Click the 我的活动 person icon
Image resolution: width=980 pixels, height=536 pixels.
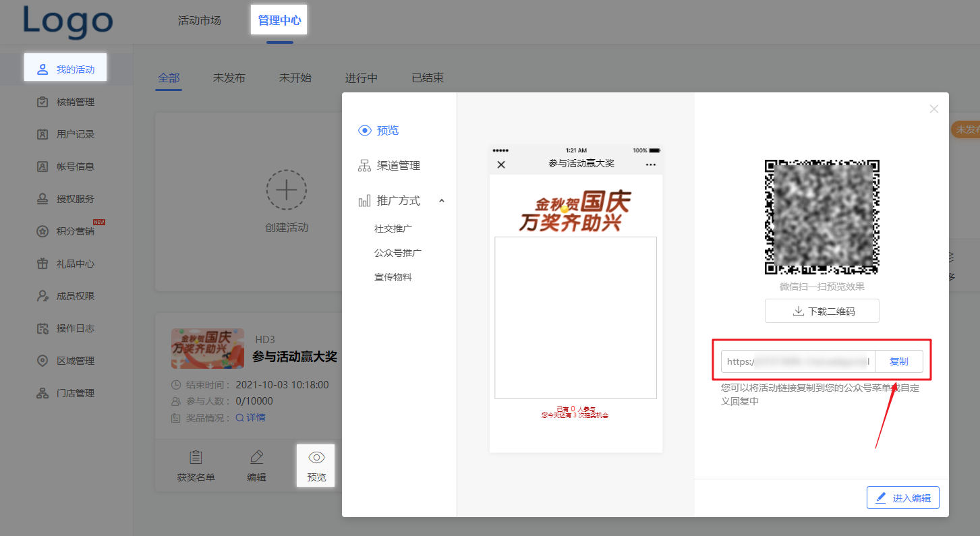pos(42,69)
